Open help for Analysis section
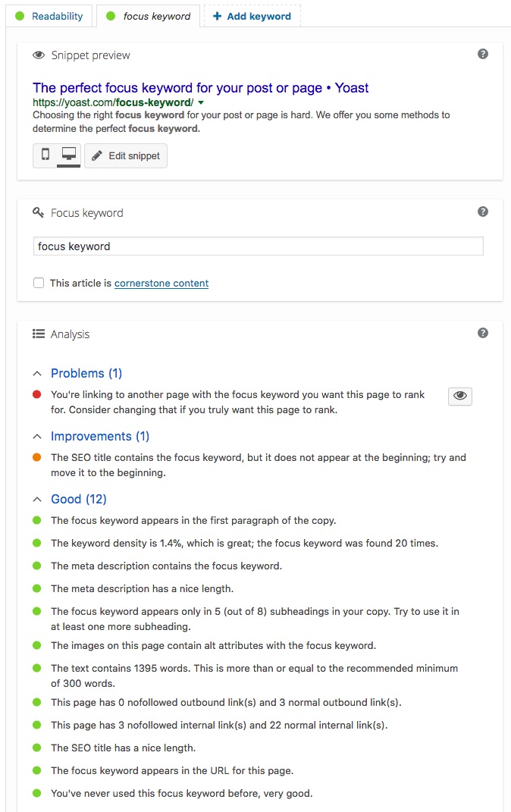511x812 pixels. coord(482,333)
